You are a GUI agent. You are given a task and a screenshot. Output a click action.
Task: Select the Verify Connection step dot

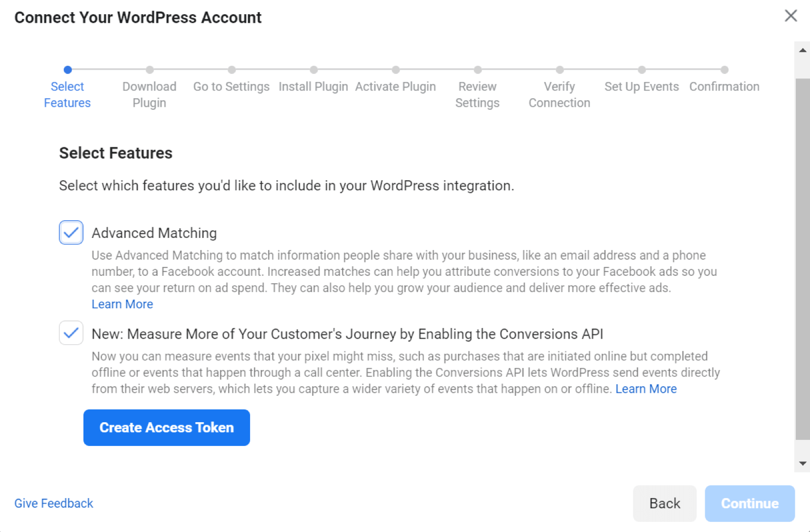coord(559,70)
